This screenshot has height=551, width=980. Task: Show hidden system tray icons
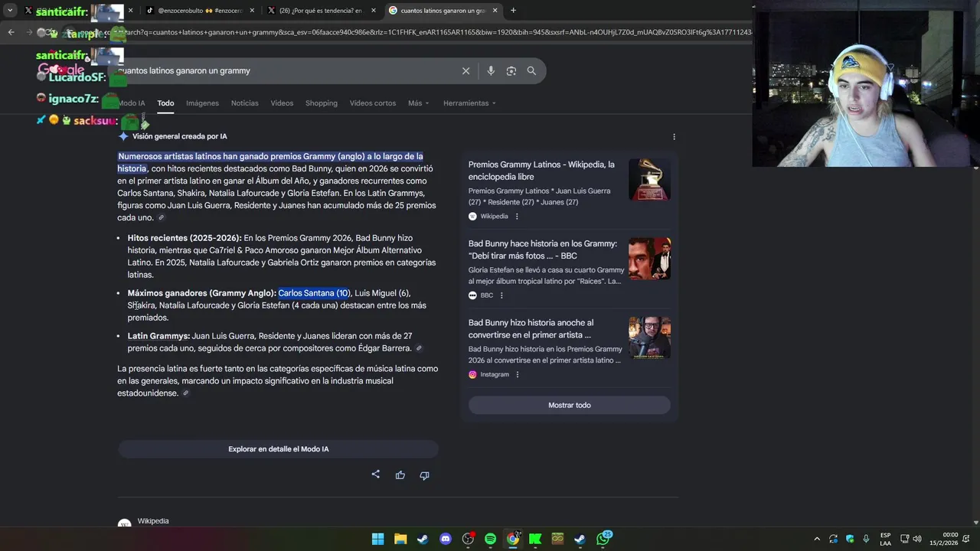coord(817,539)
